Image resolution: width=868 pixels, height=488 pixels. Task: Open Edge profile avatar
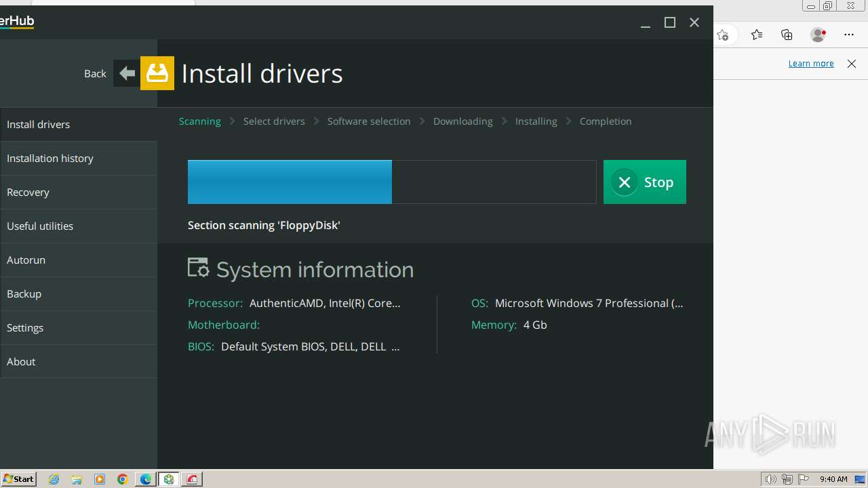[x=818, y=35]
